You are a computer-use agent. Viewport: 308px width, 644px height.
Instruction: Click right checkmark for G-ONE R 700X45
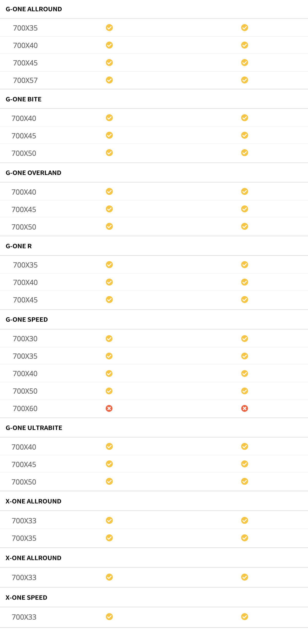pos(245,300)
